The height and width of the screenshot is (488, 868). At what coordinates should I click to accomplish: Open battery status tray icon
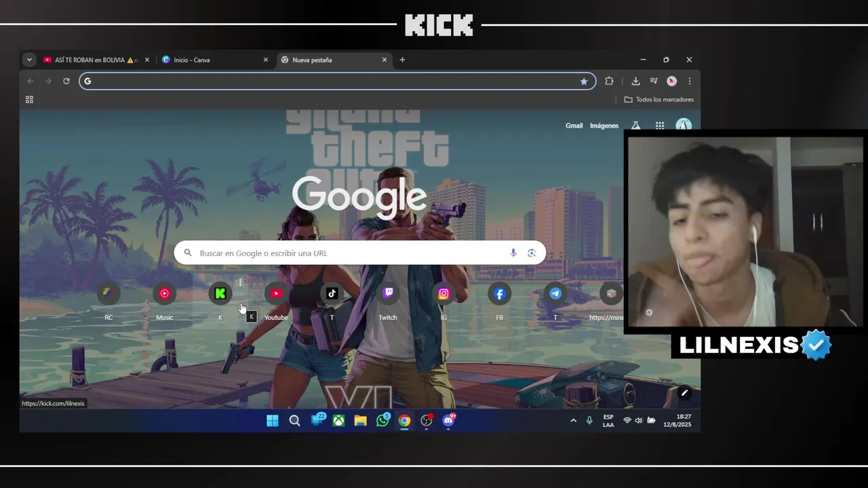click(x=651, y=421)
